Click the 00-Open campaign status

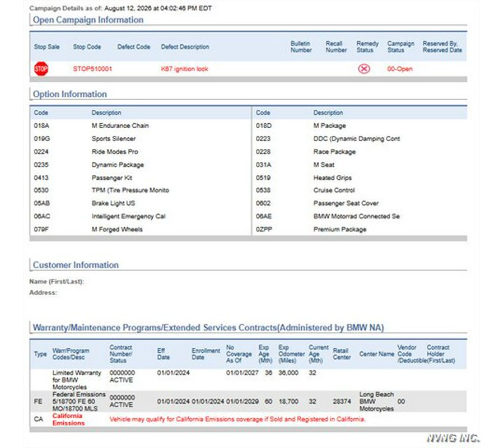click(399, 69)
